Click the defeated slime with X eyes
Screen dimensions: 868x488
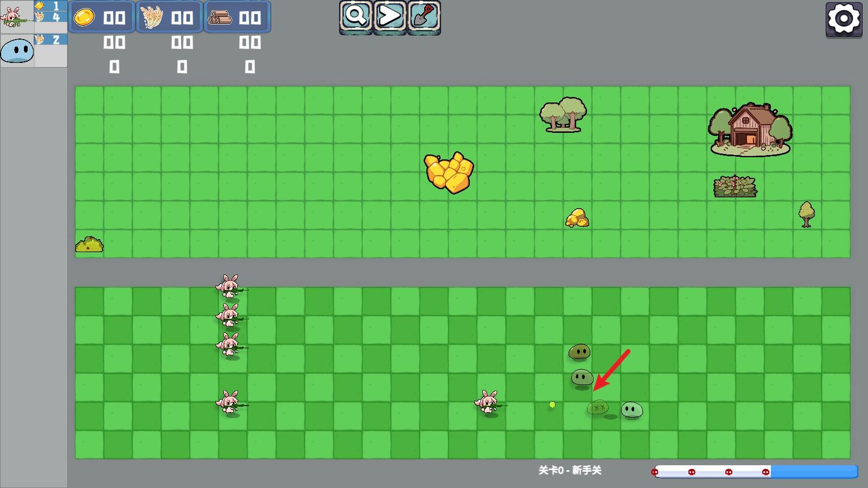point(598,407)
